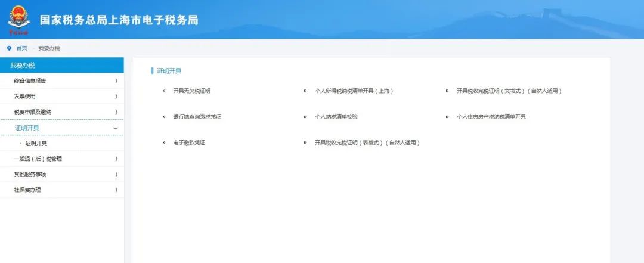Click arrow bullet before 开具无欠税证明
This screenshot has height=263, width=644.
pos(164,91)
